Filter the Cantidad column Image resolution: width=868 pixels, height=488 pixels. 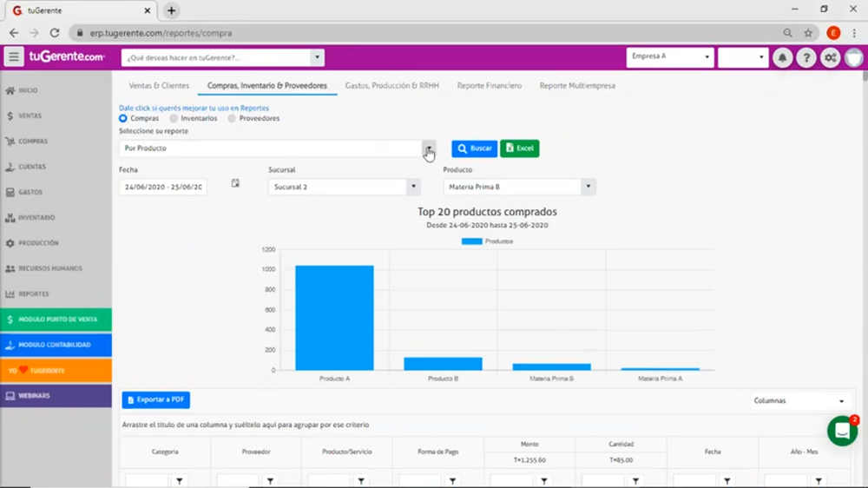point(635,481)
